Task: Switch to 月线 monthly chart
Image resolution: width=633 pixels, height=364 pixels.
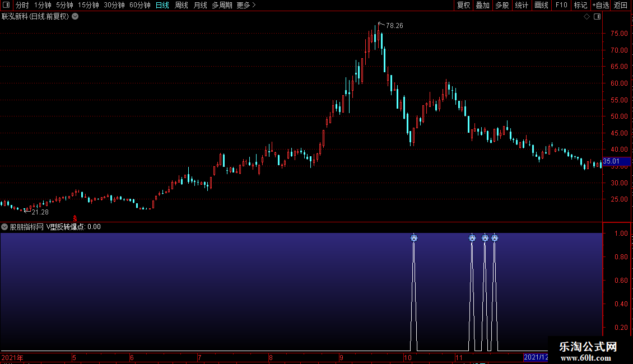Action: click(x=200, y=5)
